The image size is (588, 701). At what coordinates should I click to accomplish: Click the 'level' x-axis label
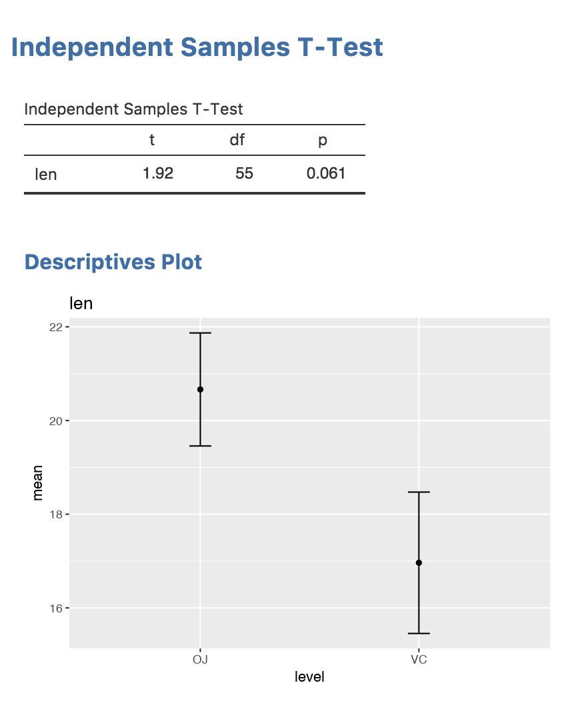coord(309,677)
